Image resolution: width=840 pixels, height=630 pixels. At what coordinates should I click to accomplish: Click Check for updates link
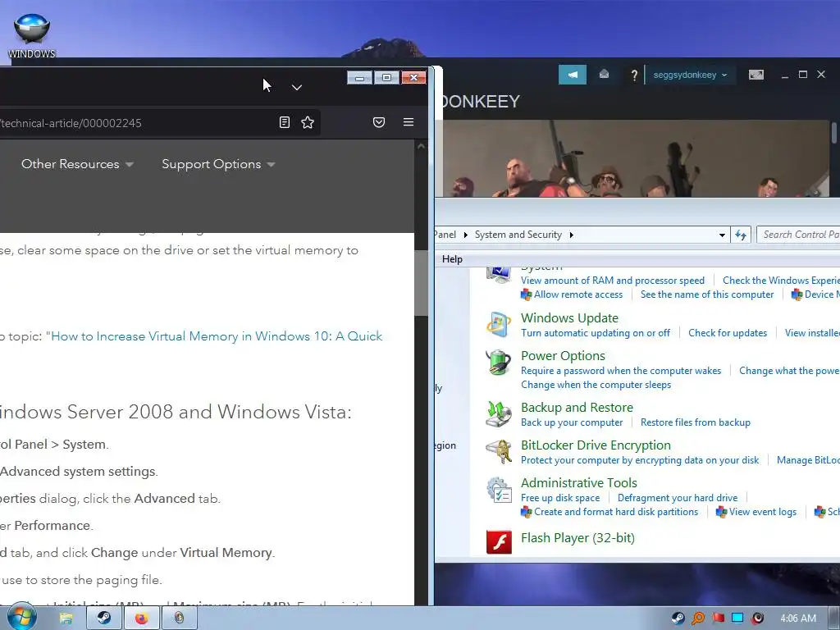pyautogui.click(x=728, y=333)
